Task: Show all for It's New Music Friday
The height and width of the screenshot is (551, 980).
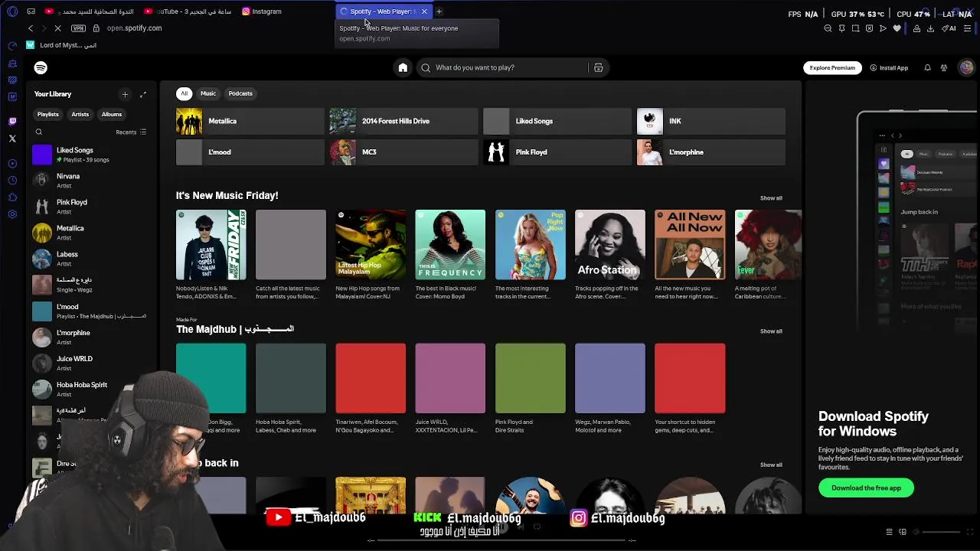Action: coord(771,198)
